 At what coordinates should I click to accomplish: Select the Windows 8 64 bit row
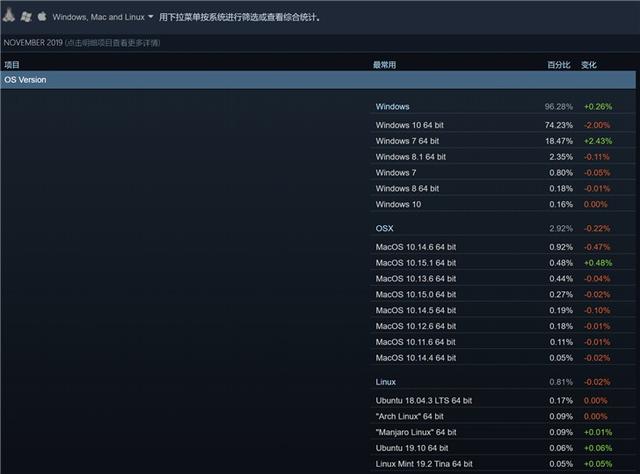(503, 189)
